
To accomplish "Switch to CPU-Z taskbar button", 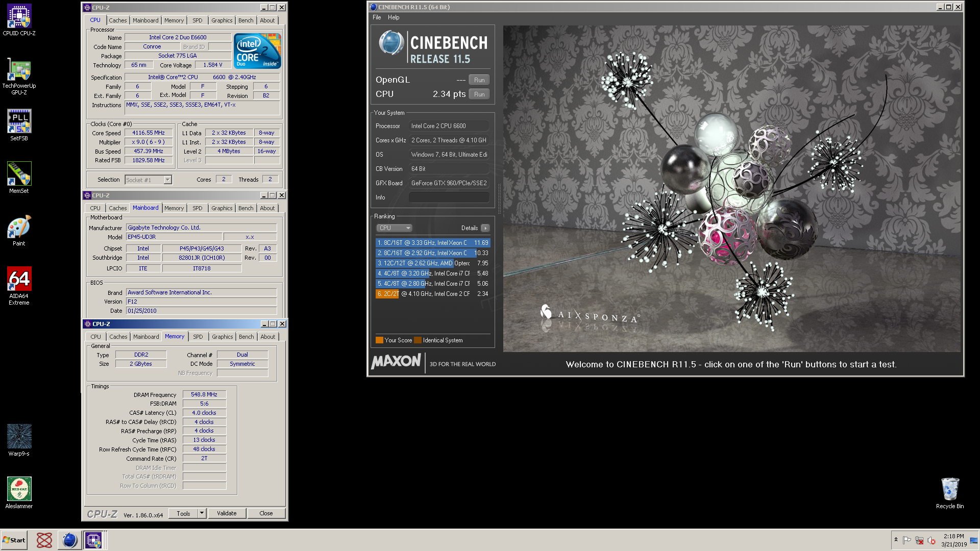I will [94, 540].
